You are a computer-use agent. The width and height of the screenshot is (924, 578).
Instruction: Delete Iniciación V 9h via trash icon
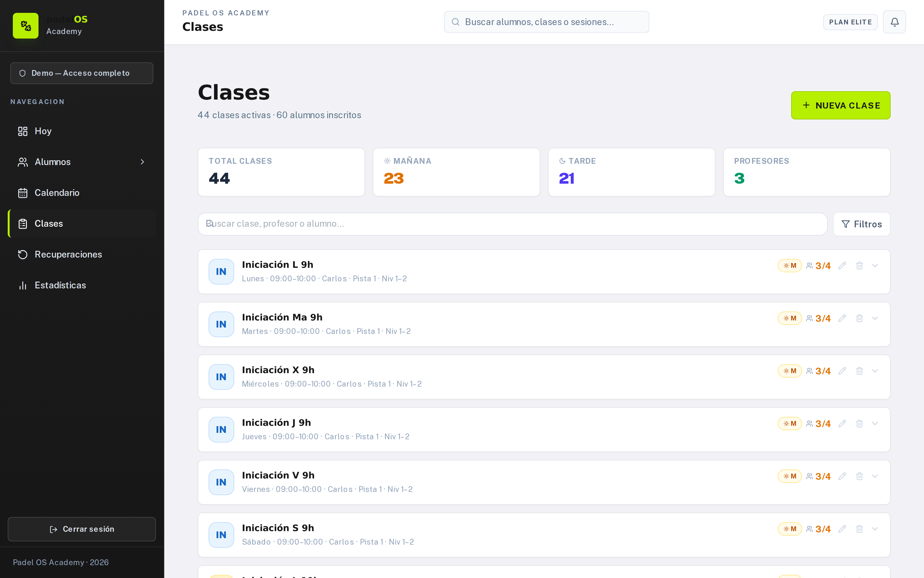[859, 476]
